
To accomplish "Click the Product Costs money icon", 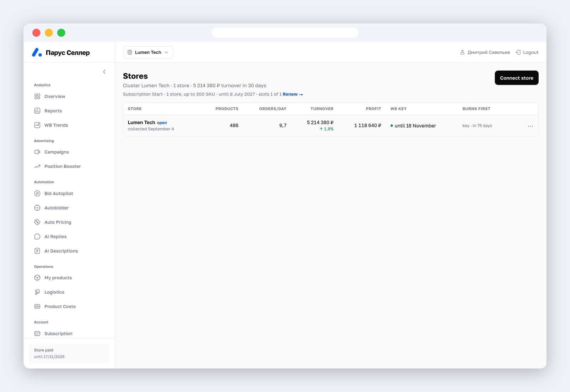I will 37,306.
